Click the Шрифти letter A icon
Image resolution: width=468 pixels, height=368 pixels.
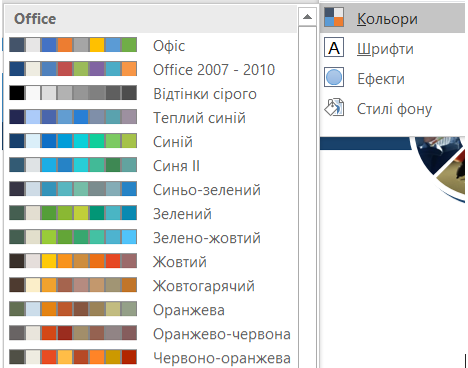pyautogui.click(x=334, y=48)
